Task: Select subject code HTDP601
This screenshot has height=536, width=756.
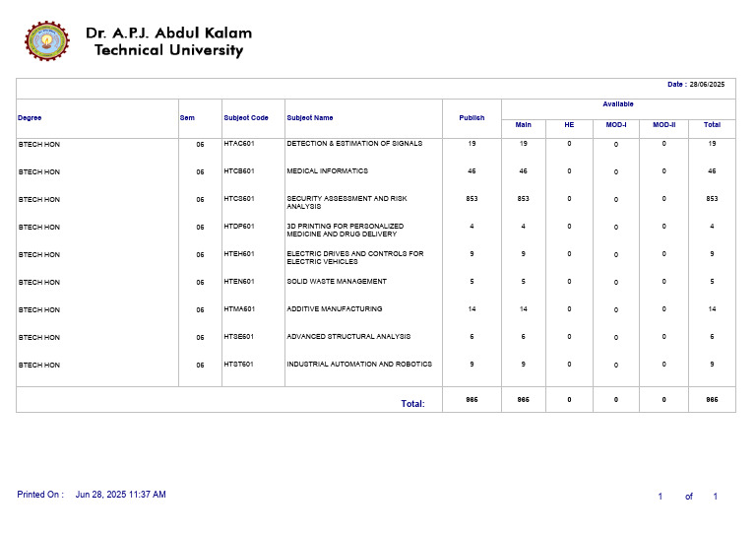Action: coord(238,226)
